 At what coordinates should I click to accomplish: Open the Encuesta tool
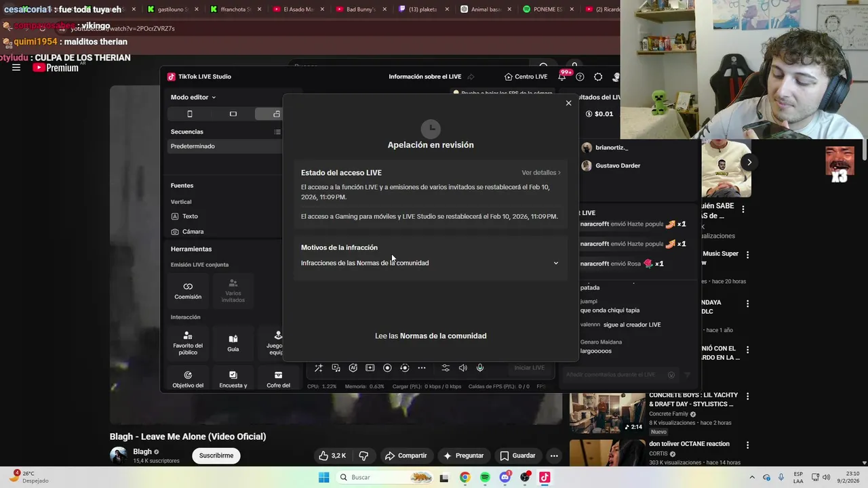[233, 380]
